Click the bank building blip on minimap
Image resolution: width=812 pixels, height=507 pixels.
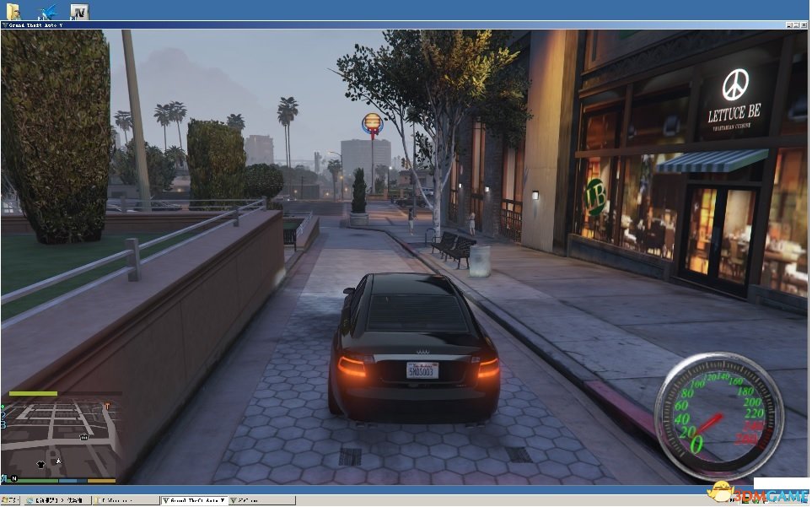pyautogui.click(x=83, y=437)
